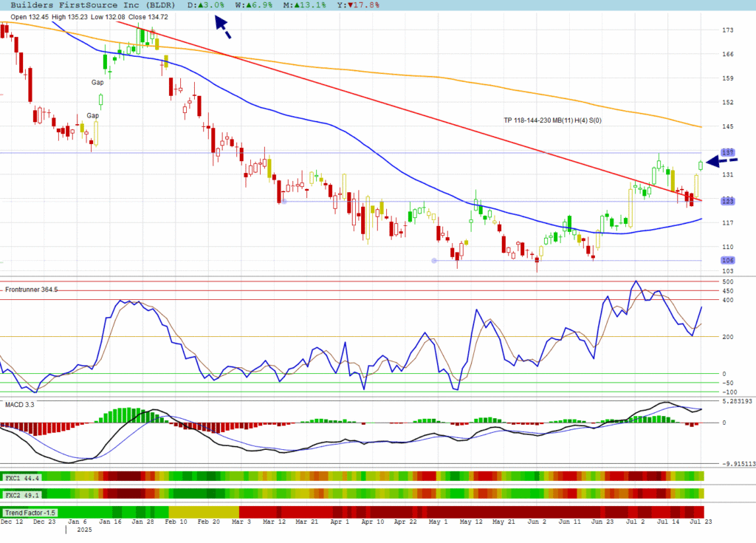Click the 131 price axis label

tap(727, 175)
